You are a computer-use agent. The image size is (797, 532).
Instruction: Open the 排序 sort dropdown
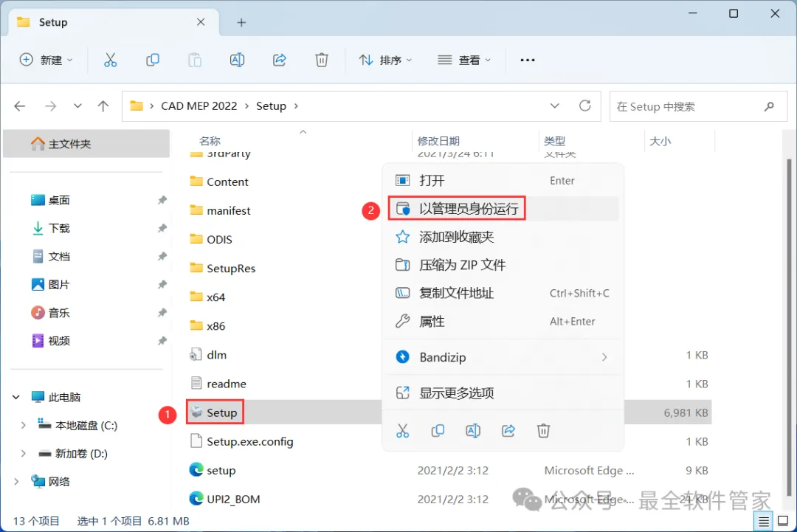coord(385,60)
